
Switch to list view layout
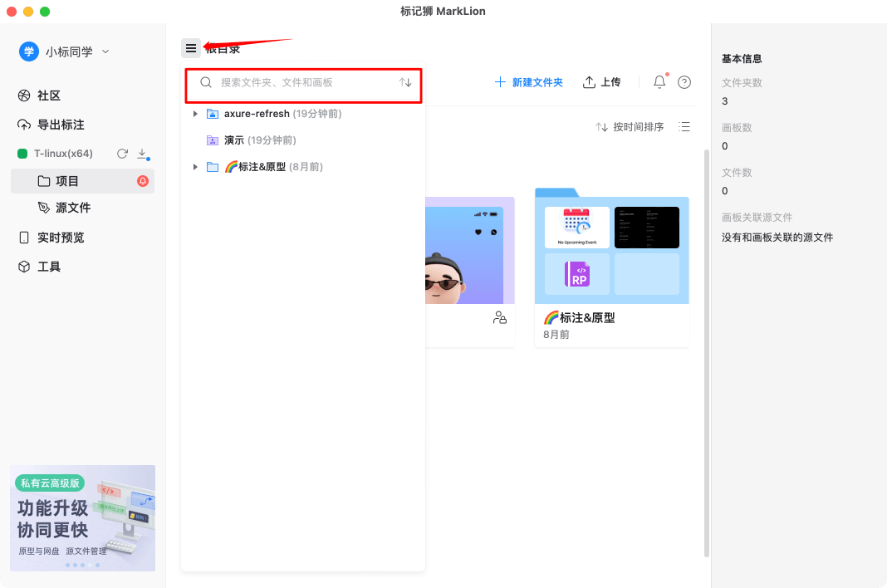coord(684,126)
